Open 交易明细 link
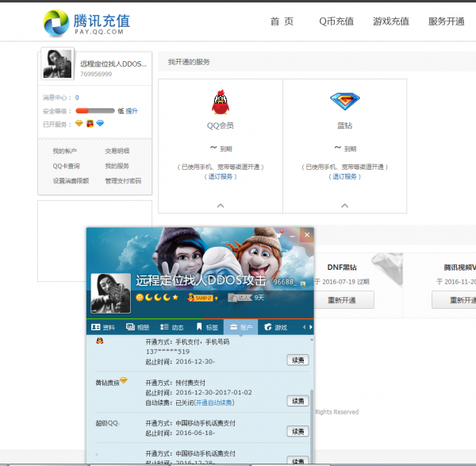Viewport: 476px width, 466px height. (x=117, y=151)
